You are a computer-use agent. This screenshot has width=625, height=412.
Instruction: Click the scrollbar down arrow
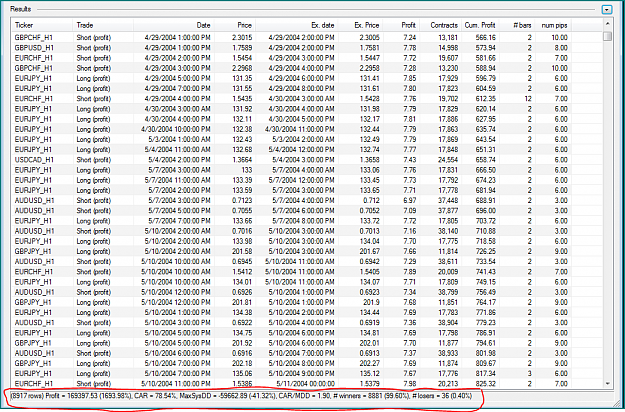607,383
